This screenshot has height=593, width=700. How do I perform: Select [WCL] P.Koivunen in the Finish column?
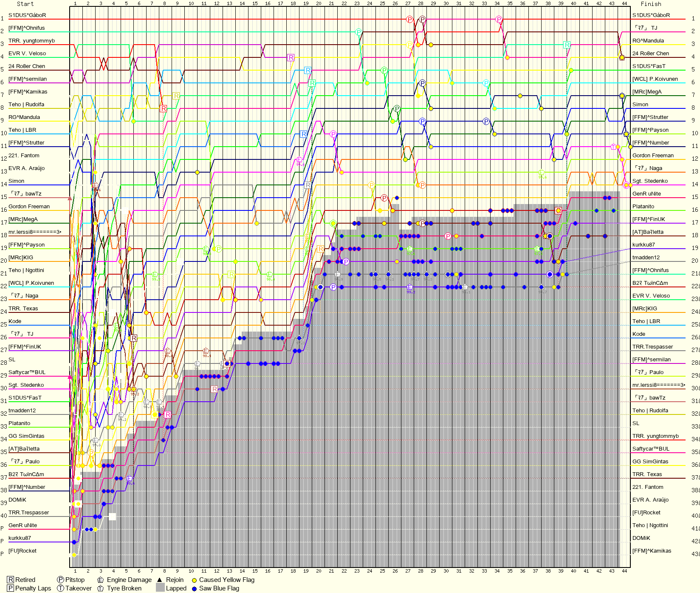[655, 79]
